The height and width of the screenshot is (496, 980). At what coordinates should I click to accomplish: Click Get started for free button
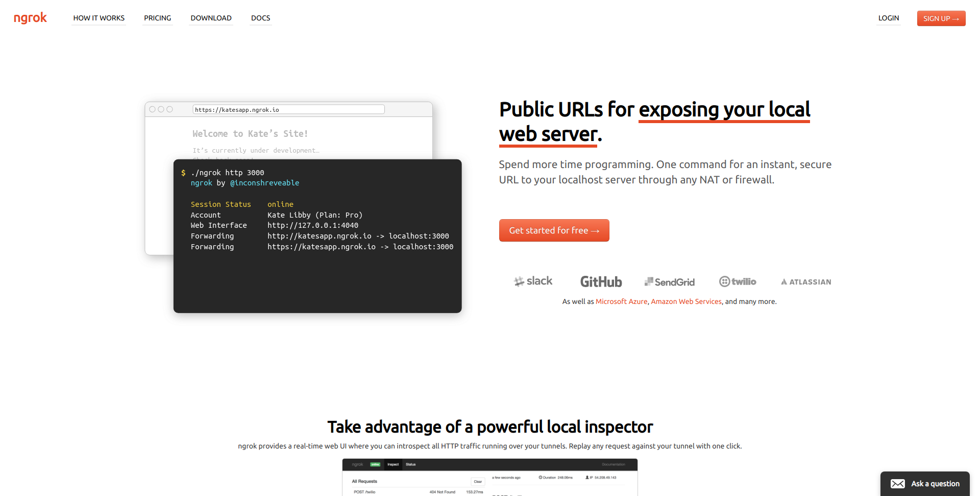tap(554, 230)
